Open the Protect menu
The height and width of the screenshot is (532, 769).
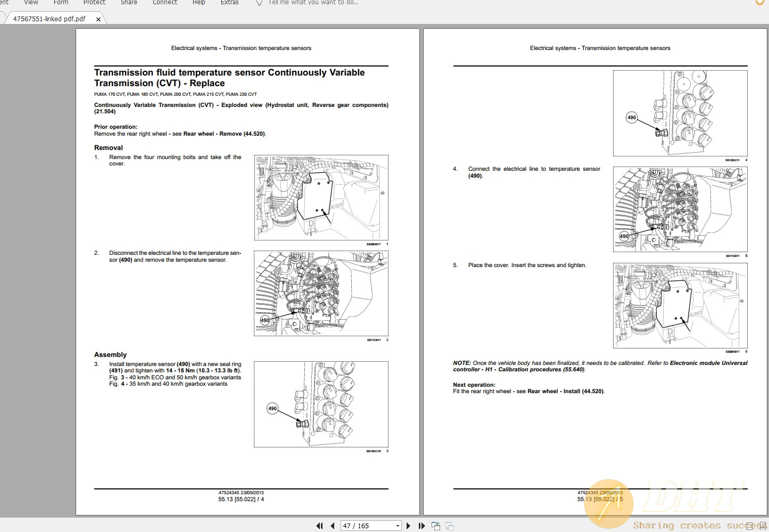point(94,3)
